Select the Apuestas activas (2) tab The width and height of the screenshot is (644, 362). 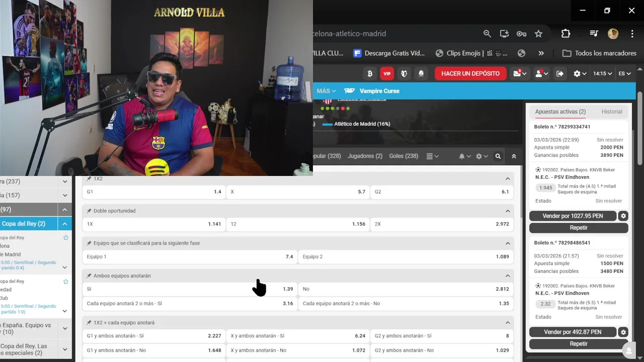point(560,112)
